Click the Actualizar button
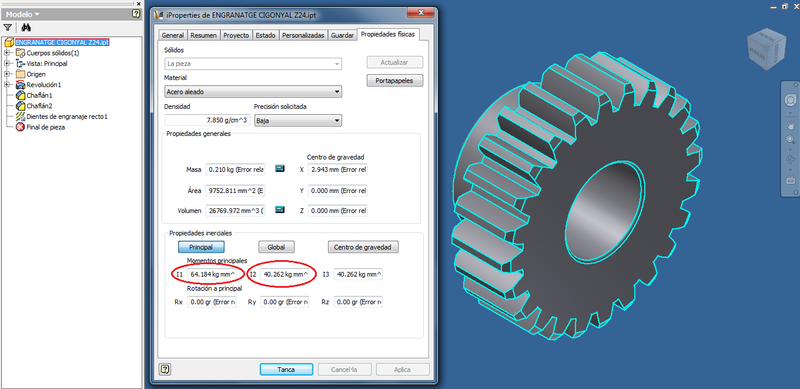 (x=394, y=62)
